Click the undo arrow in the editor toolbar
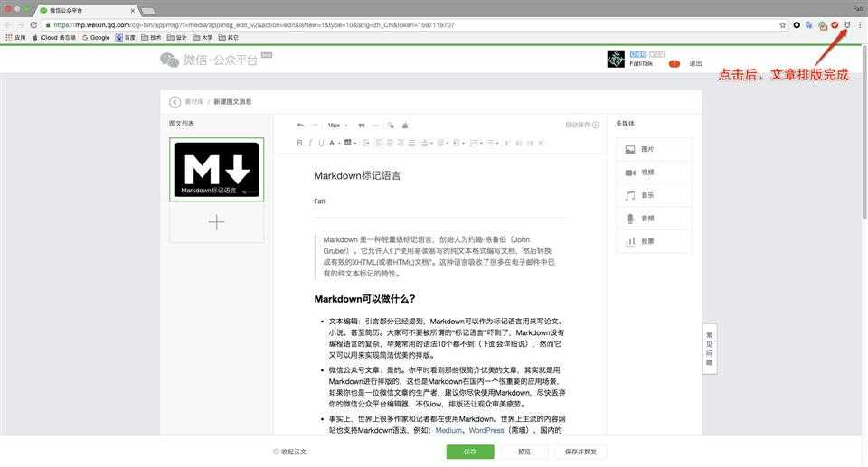This screenshot has width=868, height=467. pos(300,125)
